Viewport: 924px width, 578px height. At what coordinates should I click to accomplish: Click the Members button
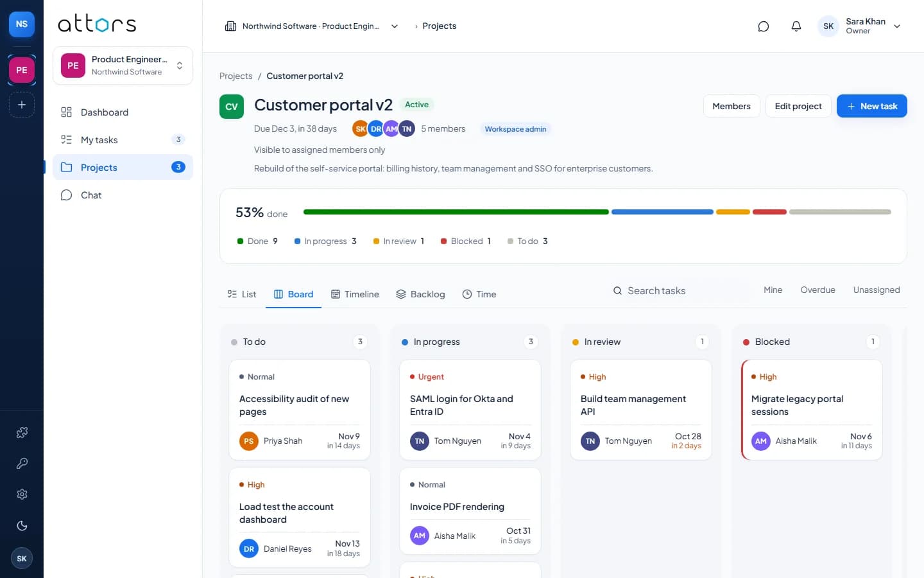[x=732, y=106]
